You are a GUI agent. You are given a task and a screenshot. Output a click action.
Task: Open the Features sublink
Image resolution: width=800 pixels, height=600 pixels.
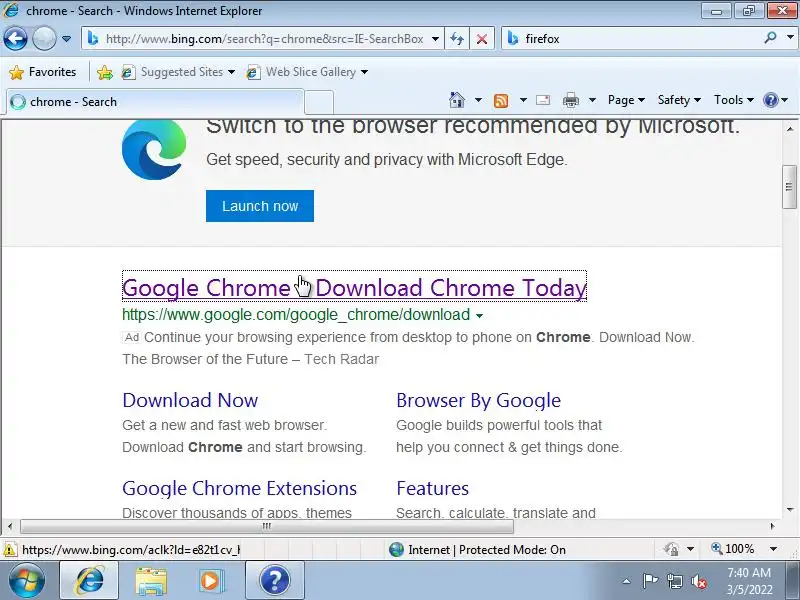pyautogui.click(x=433, y=489)
